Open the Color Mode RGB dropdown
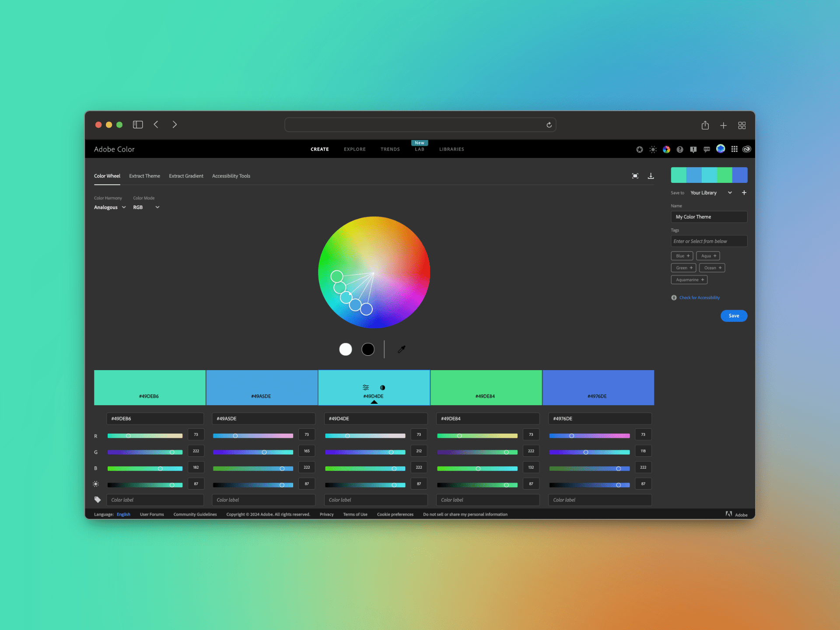This screenshot has height=630, width=840. pyautogui.click(x=146, y=207)
